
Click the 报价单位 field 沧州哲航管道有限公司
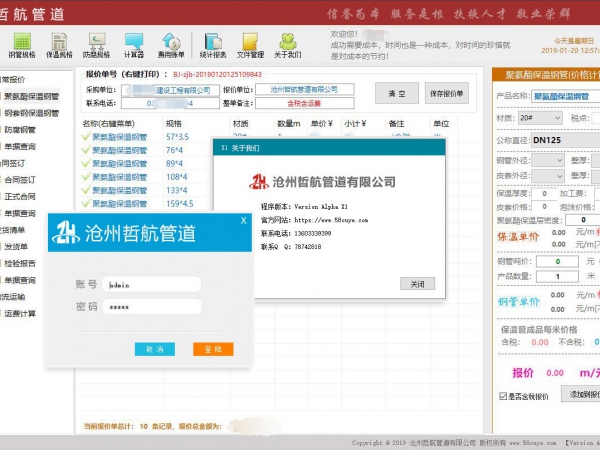click(x=305, y=89)
